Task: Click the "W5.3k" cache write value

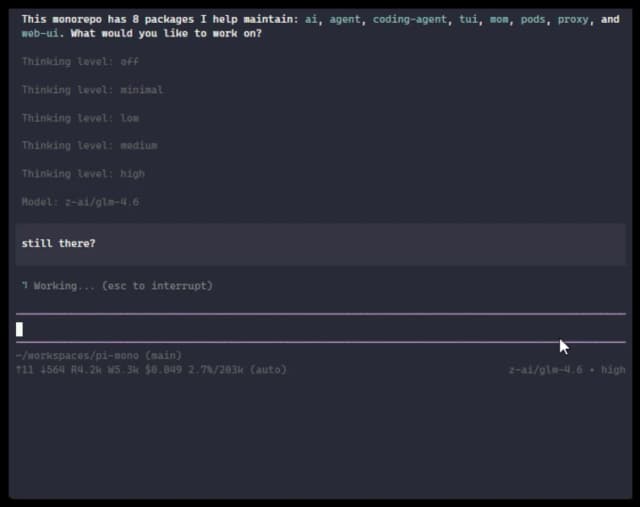Action: click(123, 370)
